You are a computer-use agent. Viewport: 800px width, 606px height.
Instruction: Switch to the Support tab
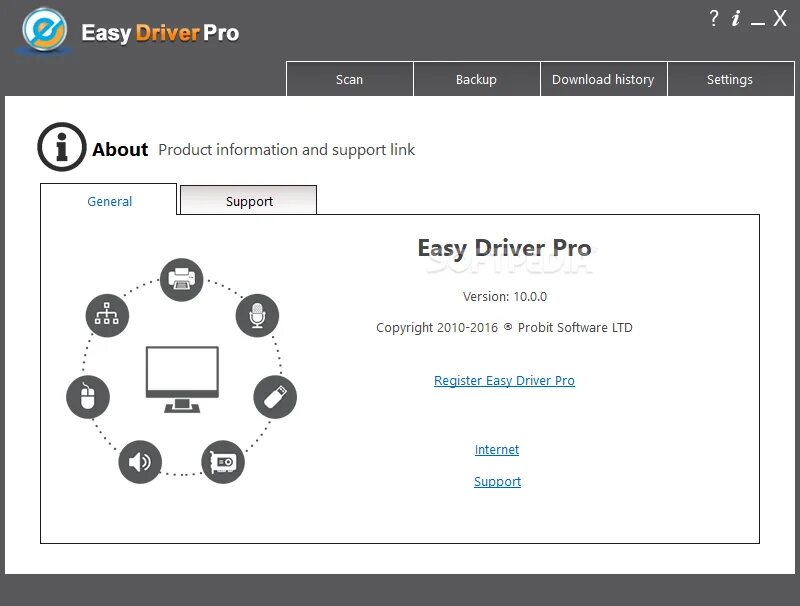pos(248,201)
